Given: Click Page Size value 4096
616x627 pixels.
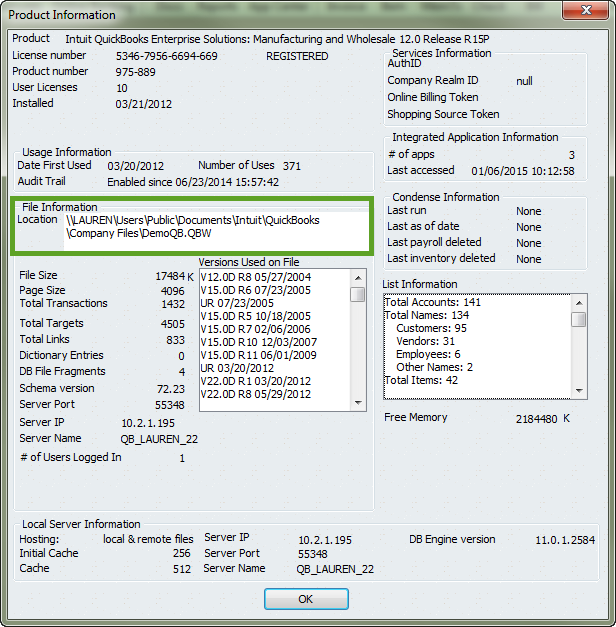Looking at the screenshot, I should pos(173,291).
